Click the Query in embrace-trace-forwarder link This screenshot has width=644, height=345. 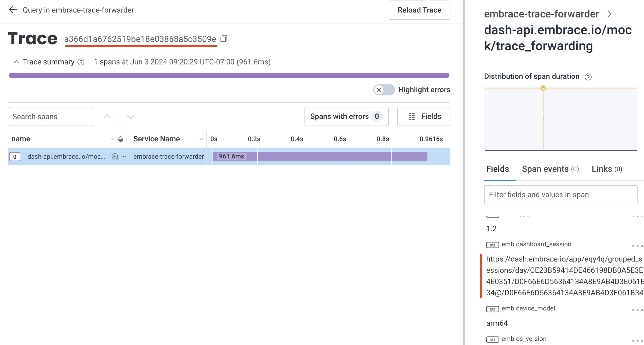click(78, 10)
